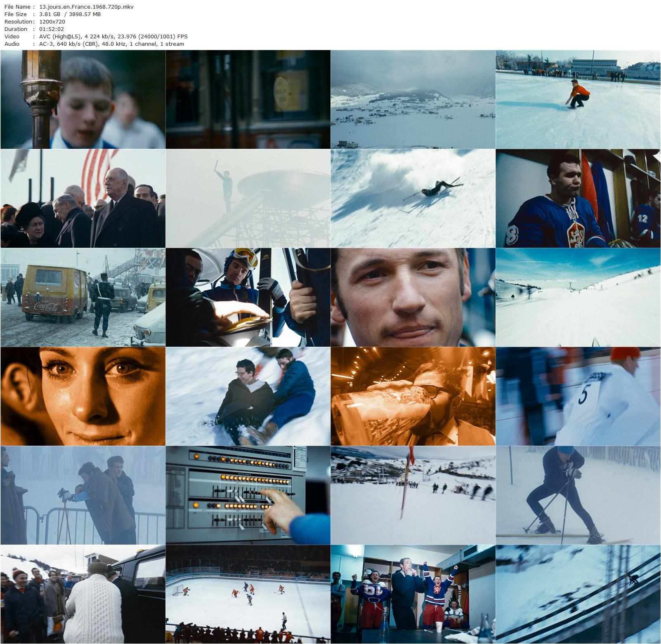This screenshot has width=661, height=644.
Task: Select the celebrating locker room thumbnail
Action: point(413,594)
